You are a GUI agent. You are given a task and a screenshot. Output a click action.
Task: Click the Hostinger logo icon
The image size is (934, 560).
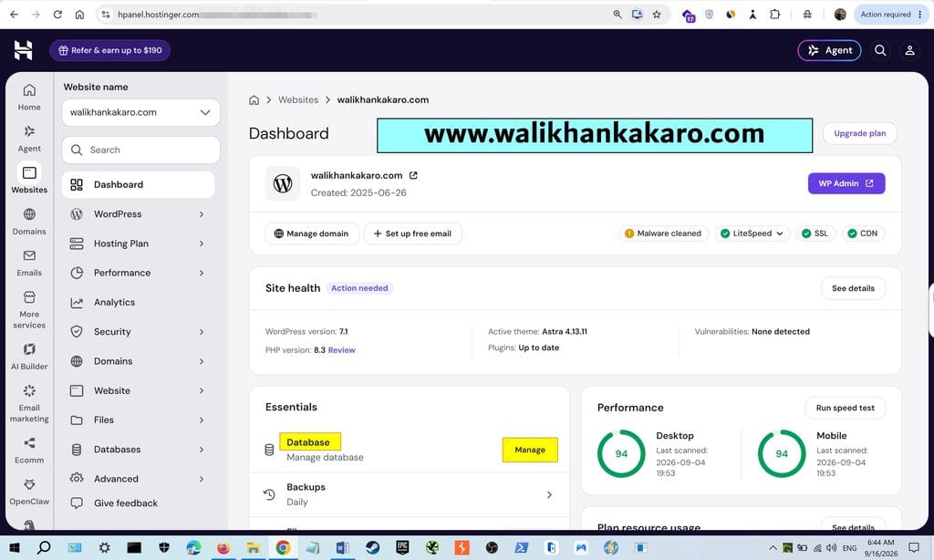point(23,50)
